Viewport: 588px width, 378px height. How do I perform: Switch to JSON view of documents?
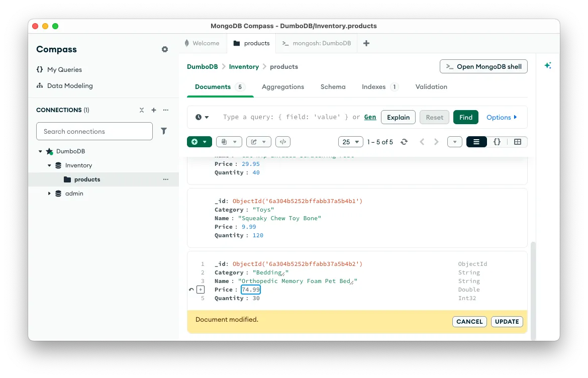[497, 142]
